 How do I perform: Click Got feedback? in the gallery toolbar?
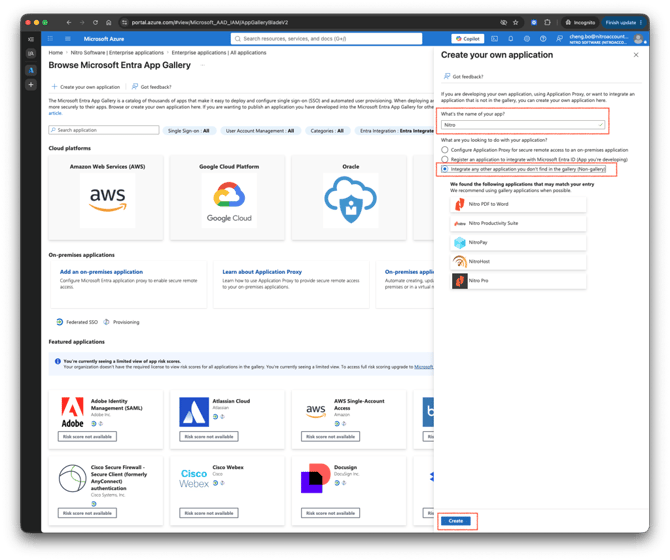[152, 87]
